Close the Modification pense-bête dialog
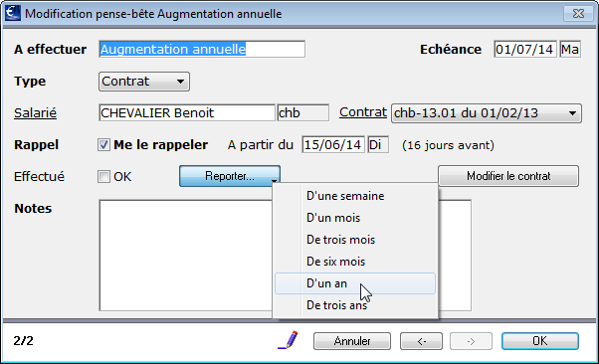Viewport: 599px width, 364px height. click(578, 13)
